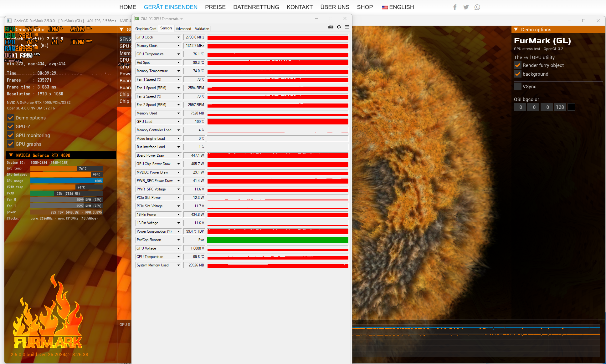606x364 pixels.
Task: Click the OSI bgcolor alpha field 128
Action: click(560, 107)
